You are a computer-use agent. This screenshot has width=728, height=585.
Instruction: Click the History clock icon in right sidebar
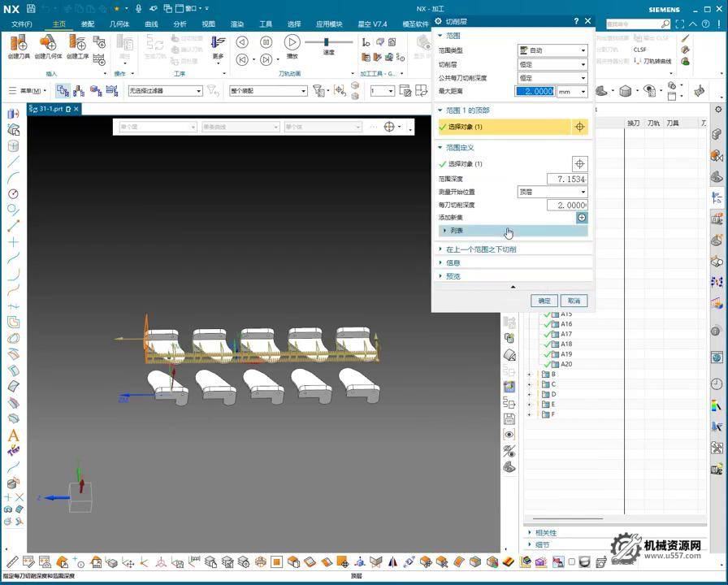(717, 384)
